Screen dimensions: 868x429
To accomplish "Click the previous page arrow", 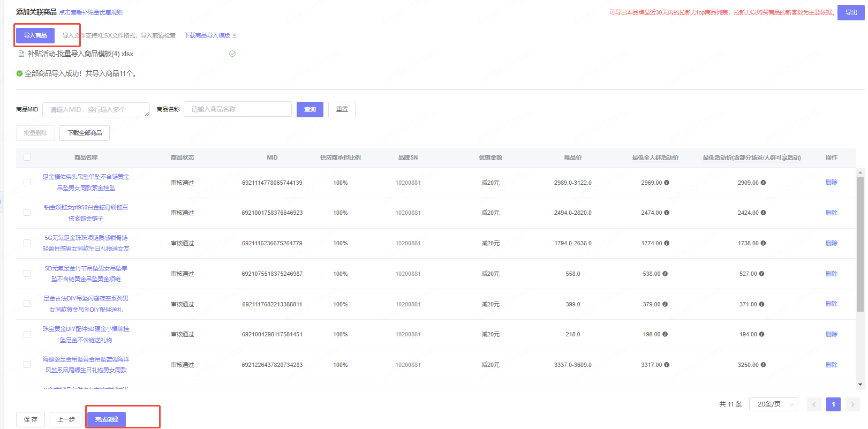I will [813, 404].
